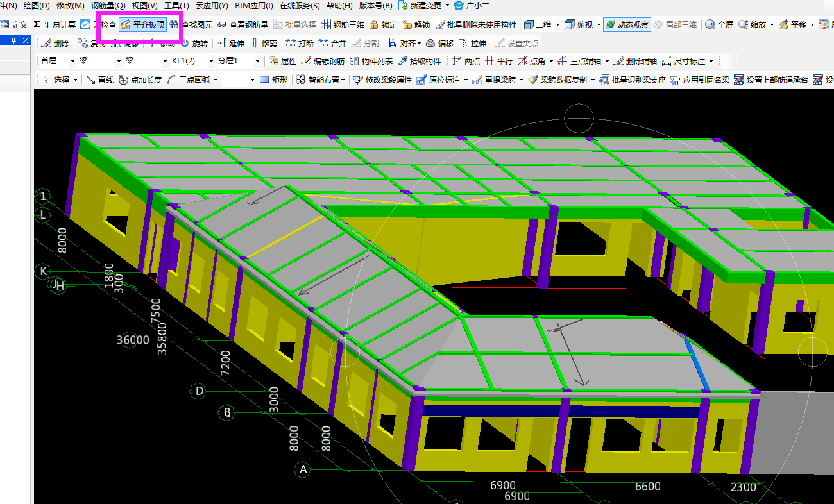Click the 三点画弧 arc button
Viewport: 834px width, 504px height.
click(x=187, y=80)
